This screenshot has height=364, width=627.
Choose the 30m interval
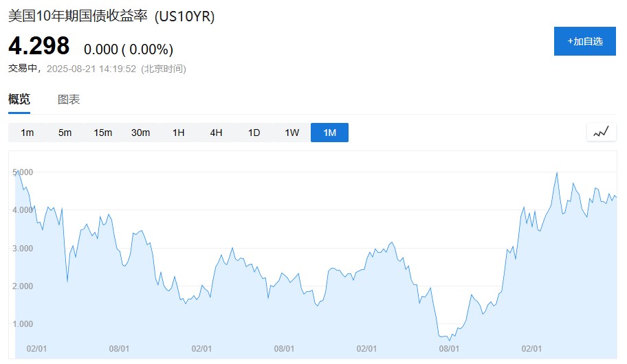[140, 133]
